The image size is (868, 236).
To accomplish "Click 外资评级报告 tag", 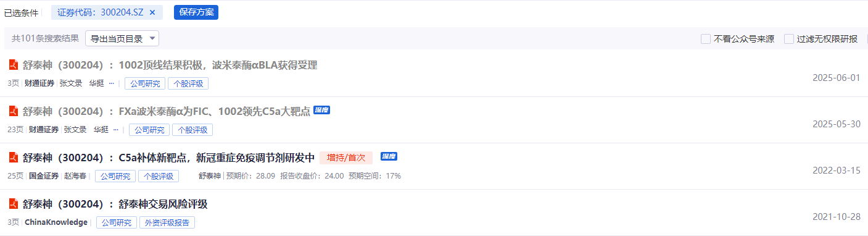I will [x=167, y=222].
